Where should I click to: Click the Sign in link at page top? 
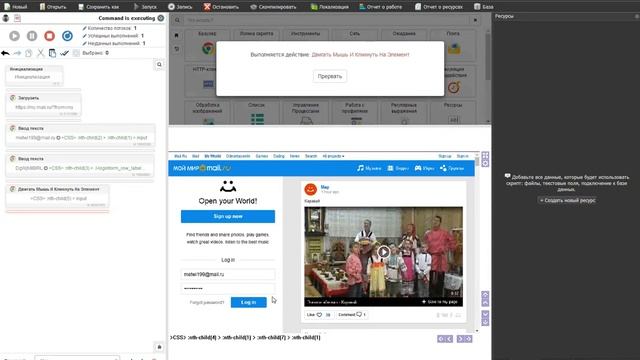(x=462, y=156)
